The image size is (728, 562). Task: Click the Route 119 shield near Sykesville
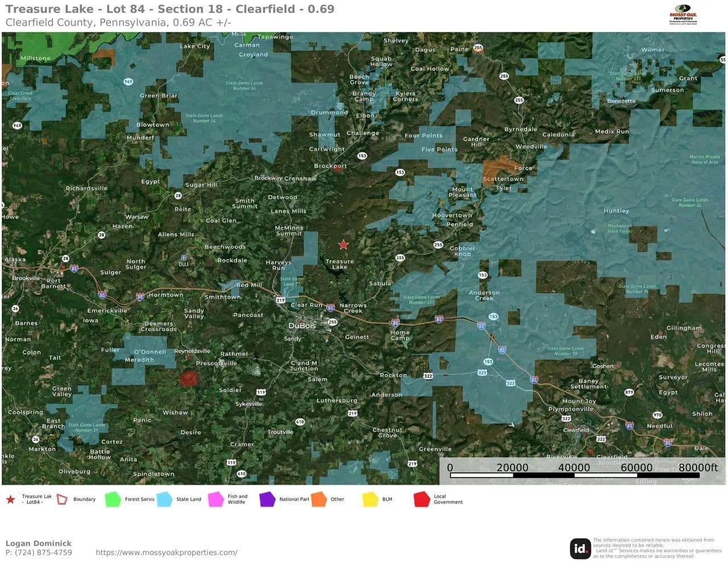tap(260, 392)
